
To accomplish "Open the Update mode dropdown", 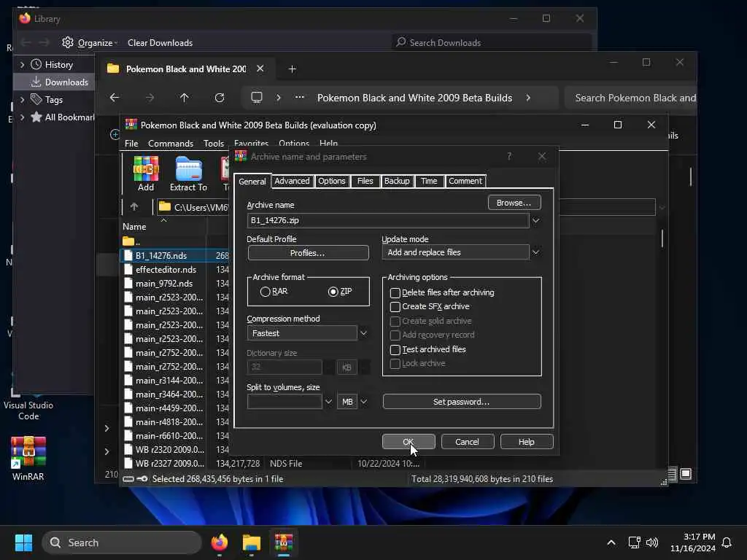I will [536, 252].
